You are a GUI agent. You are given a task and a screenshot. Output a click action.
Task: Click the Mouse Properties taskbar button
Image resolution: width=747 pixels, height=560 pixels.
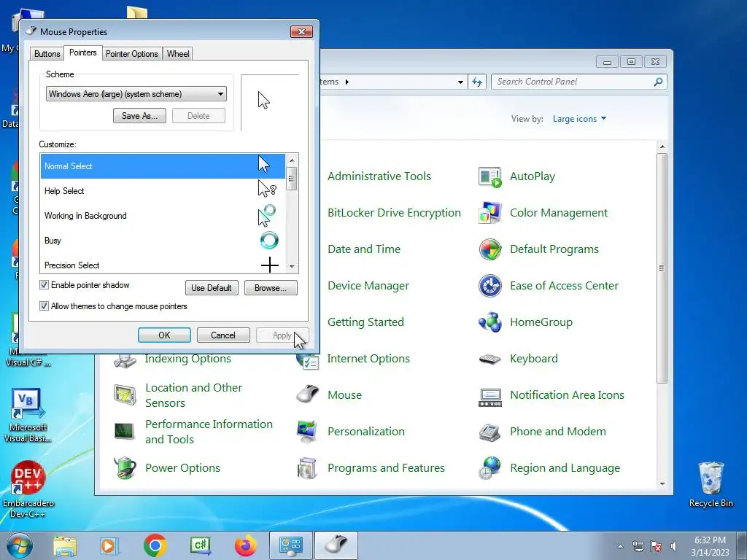(336, 545)
